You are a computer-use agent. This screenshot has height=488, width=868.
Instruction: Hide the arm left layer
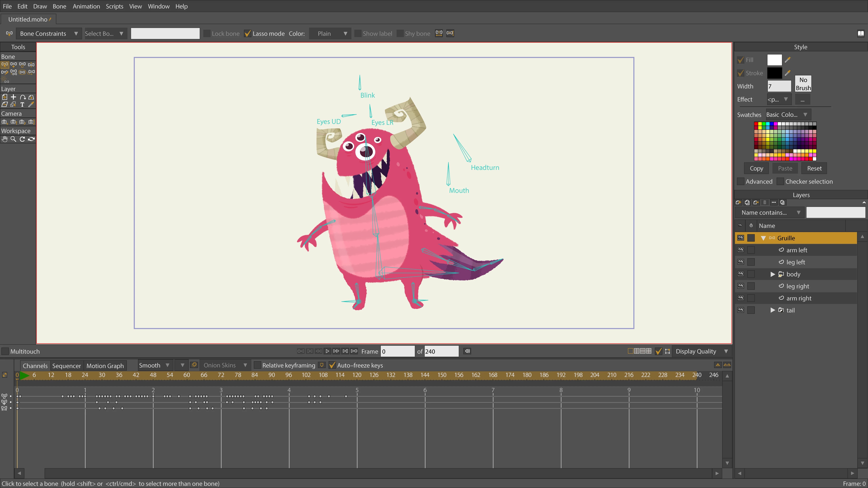pyautogui.click(x=740, y=250)
